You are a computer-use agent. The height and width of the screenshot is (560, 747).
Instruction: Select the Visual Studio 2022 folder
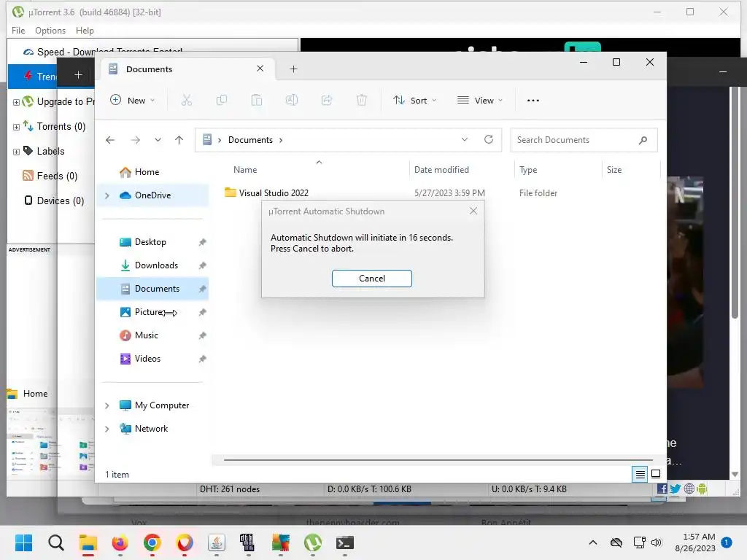(274, 192)
